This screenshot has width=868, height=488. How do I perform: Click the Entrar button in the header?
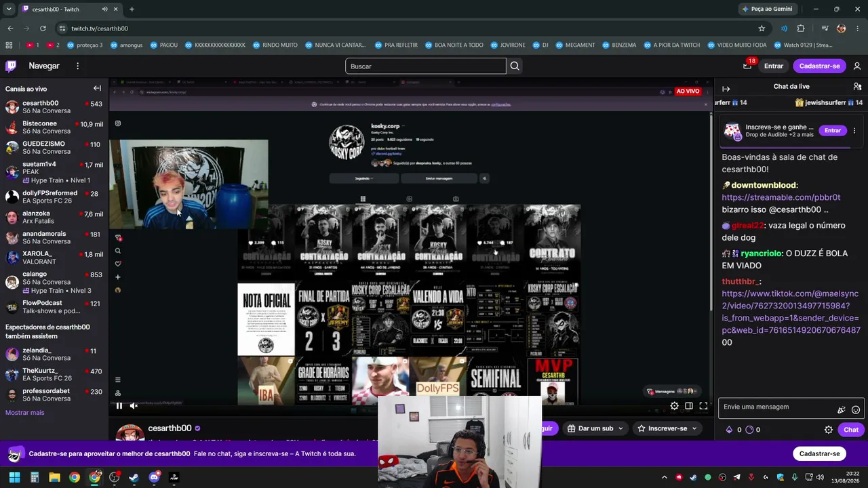(x=774, y=66)
